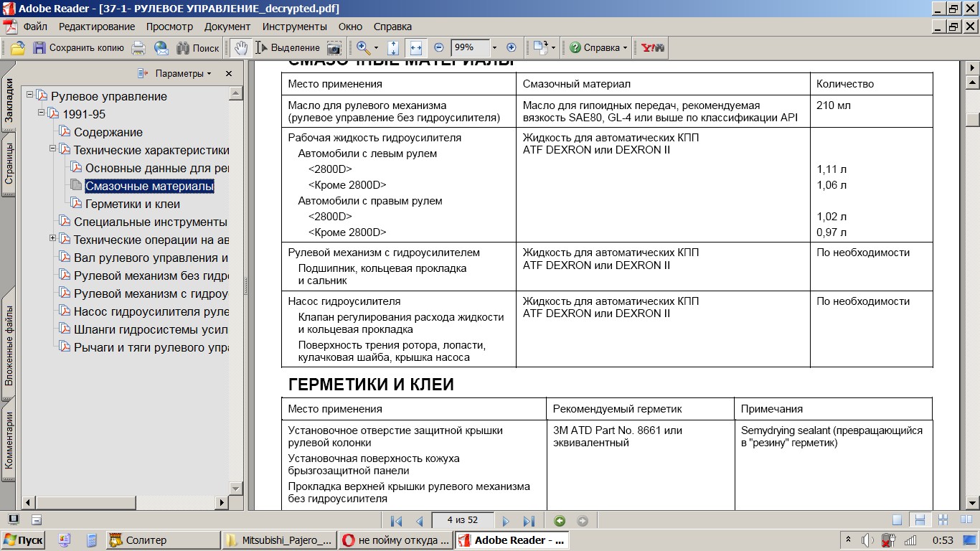Click the Print icon in toolbar

point(138,48)
